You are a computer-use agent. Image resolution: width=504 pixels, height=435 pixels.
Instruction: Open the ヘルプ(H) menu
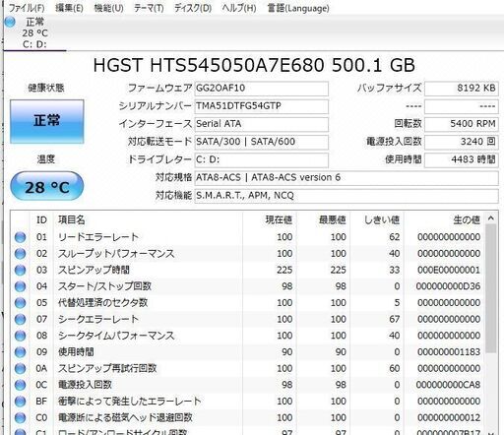tap(239, 8)
